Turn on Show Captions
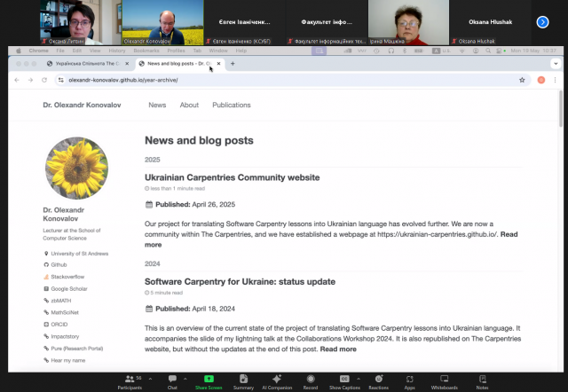568x392 pixels. pos(344,382)
